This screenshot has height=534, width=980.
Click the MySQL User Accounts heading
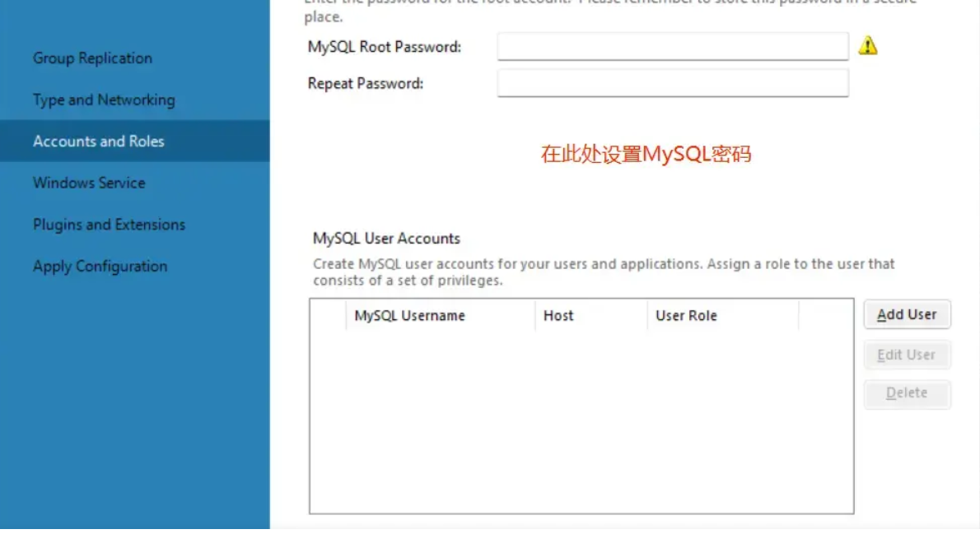point(386,239)
